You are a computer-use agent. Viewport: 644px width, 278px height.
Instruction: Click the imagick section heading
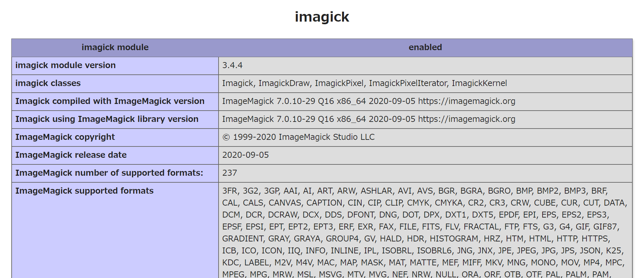(322, 17)
